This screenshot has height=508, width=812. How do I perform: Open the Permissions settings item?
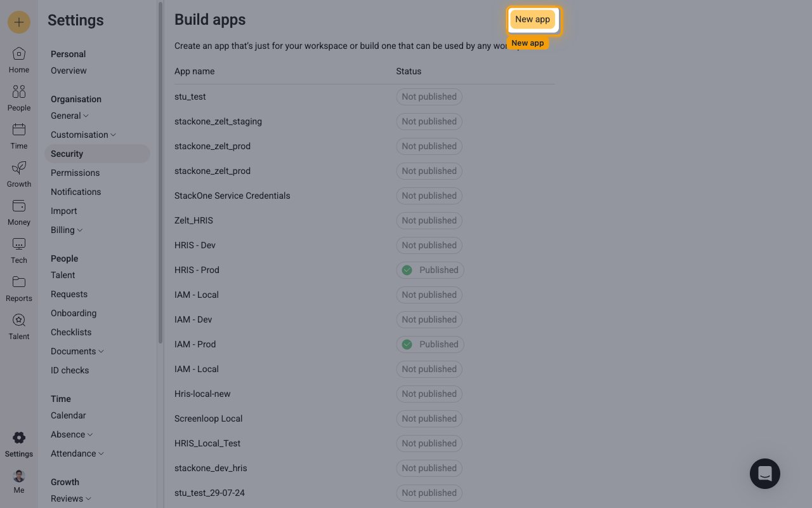click(75, 173)
